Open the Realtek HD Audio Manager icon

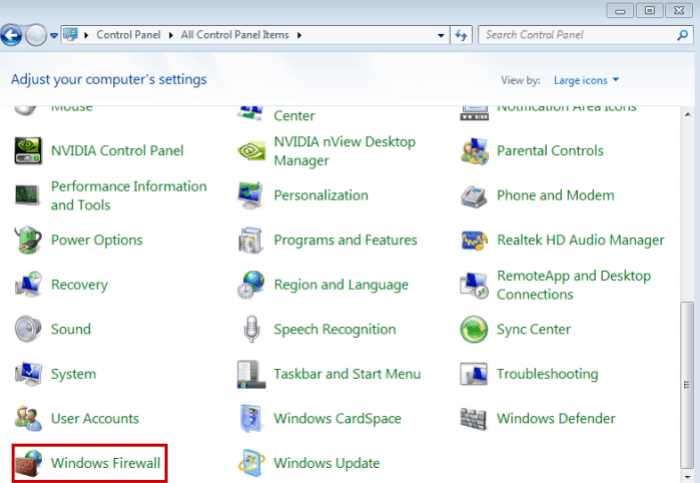point(474,240)
